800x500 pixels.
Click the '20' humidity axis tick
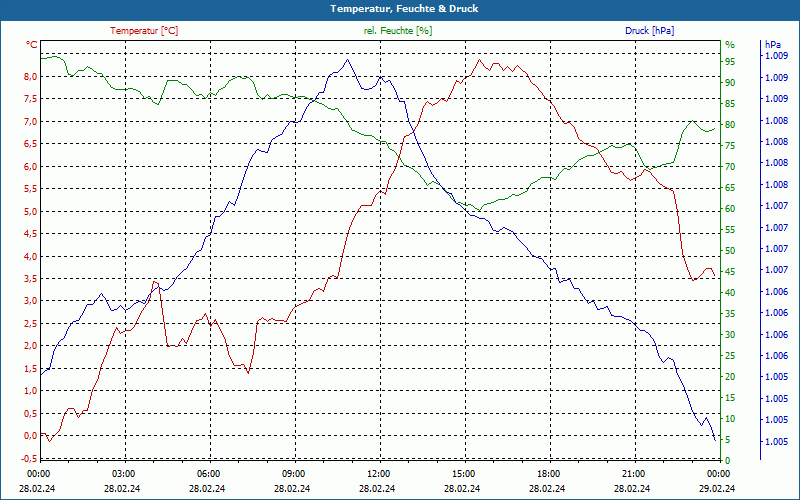click(730, 377)
